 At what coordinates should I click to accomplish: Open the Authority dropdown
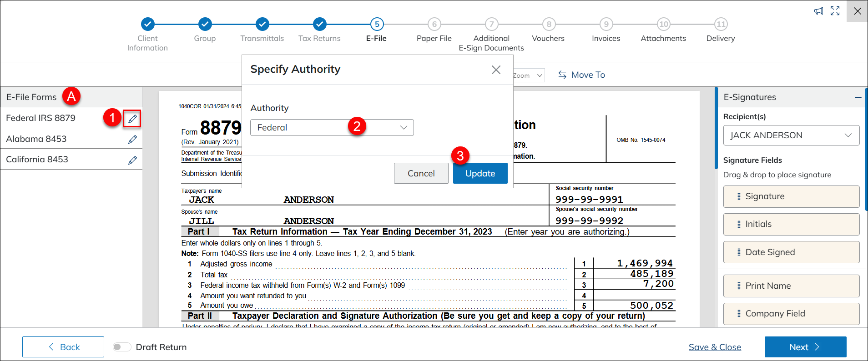pos(332,128)
